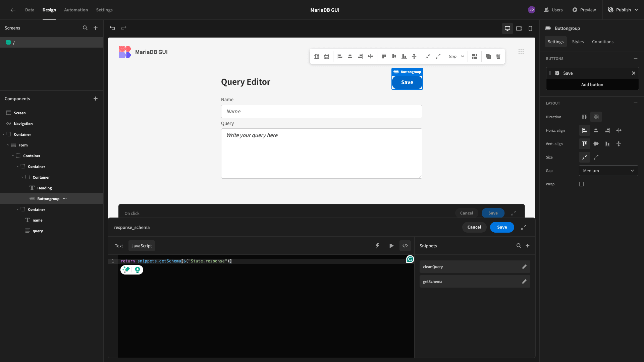Set Vert. align to bottom
Image resolution: width=644 pixels, height=362 pixels.
607,144
